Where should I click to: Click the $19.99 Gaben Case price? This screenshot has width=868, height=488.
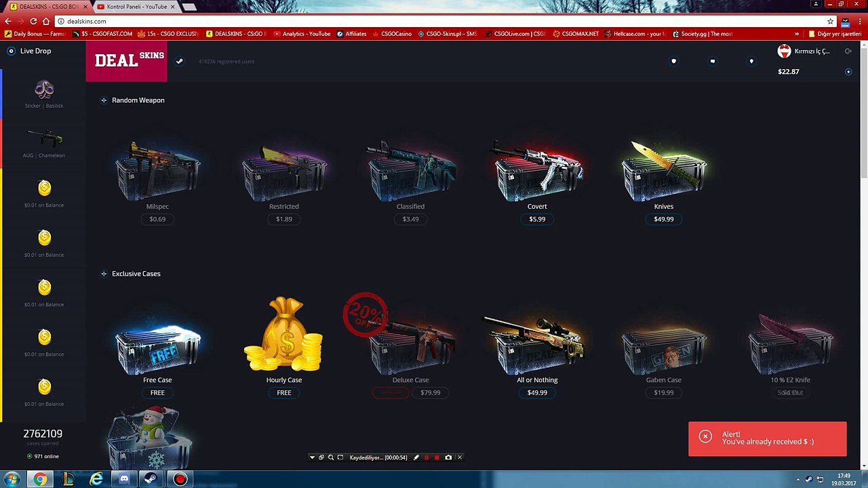[x=664, y=392]
